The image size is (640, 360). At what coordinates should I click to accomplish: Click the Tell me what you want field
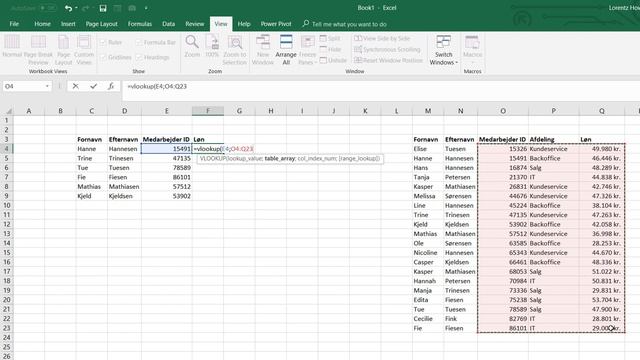(x=349, y=24)
